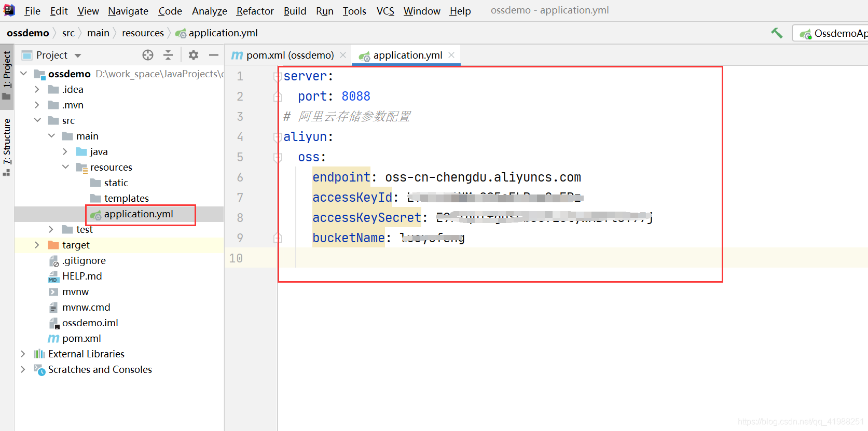This screenshot has height=431, width=868.
Task: Click main in the breadcrumb bar
Action: coord(98,33)
